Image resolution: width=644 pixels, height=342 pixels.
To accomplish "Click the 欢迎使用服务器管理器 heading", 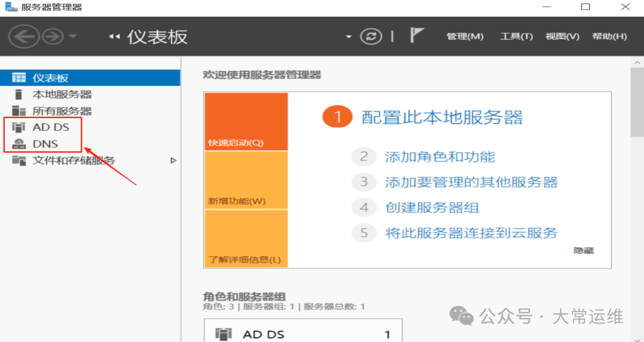I will [x=262, y=75].
